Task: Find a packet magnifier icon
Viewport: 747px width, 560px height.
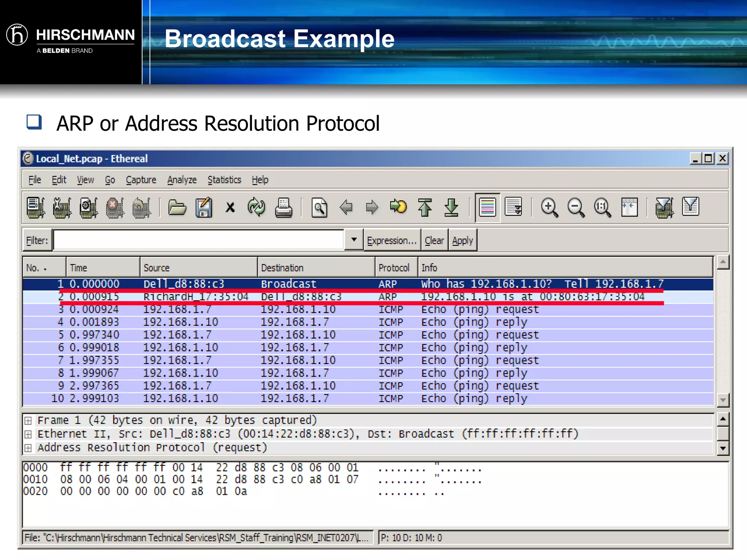Action: [320, 207]
